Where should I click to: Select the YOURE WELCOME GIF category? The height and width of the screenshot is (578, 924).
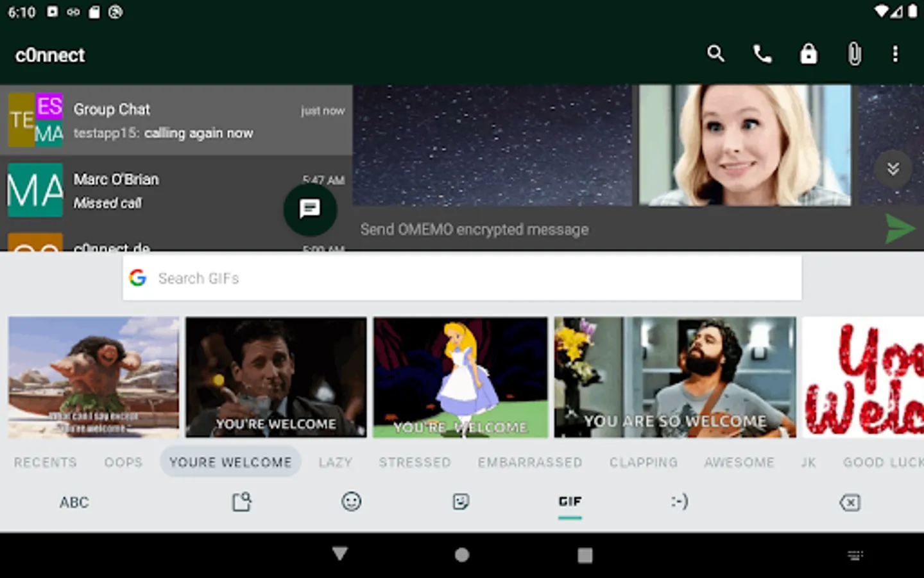(230, 462)
